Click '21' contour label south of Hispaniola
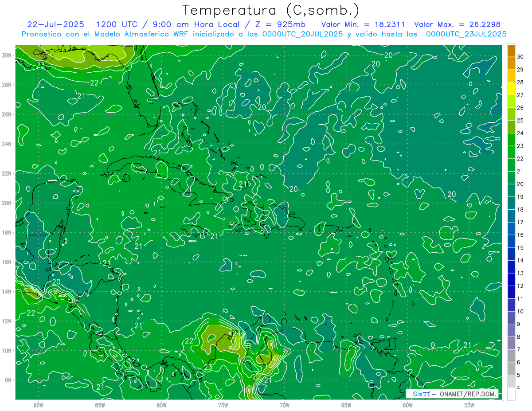The width and height of the screenshot is (532, 411). (x=215, y=236)
